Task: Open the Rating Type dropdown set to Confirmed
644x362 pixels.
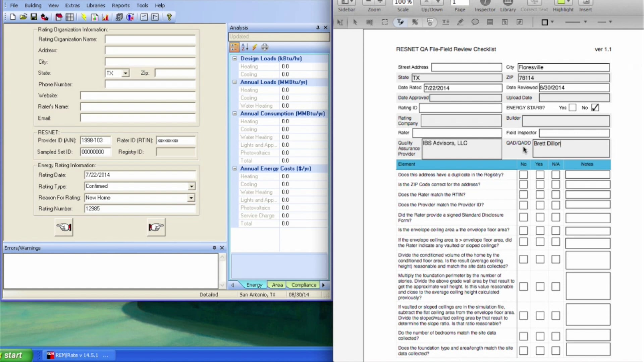Action: 191,186
